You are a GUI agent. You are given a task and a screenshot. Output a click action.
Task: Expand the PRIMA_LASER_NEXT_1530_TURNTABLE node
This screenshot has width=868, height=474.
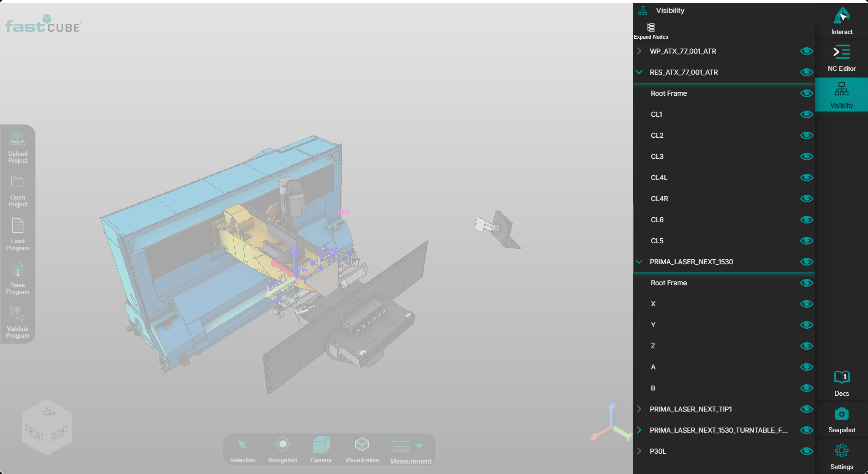coord(639,430)
